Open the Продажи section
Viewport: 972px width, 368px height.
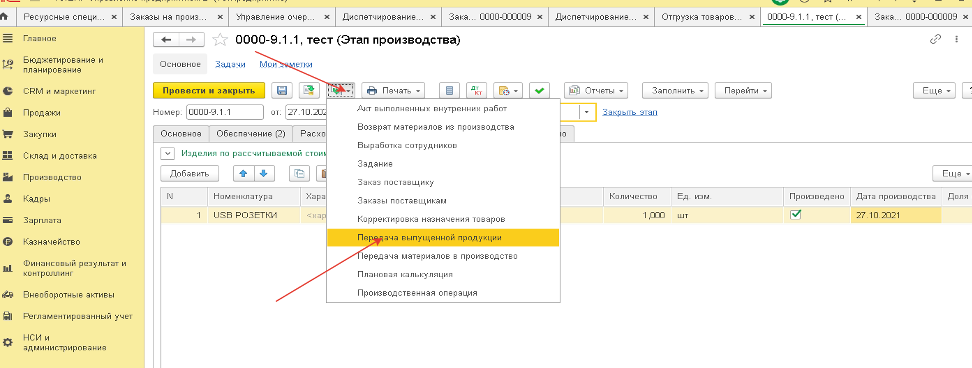tap(42, 113)
